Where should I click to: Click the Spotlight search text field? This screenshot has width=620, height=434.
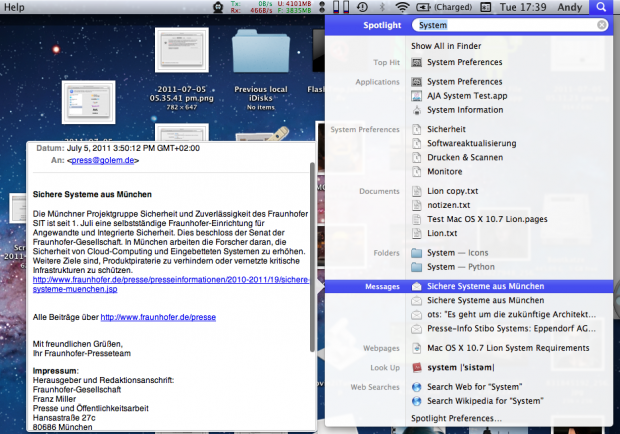tap(500, 24)
